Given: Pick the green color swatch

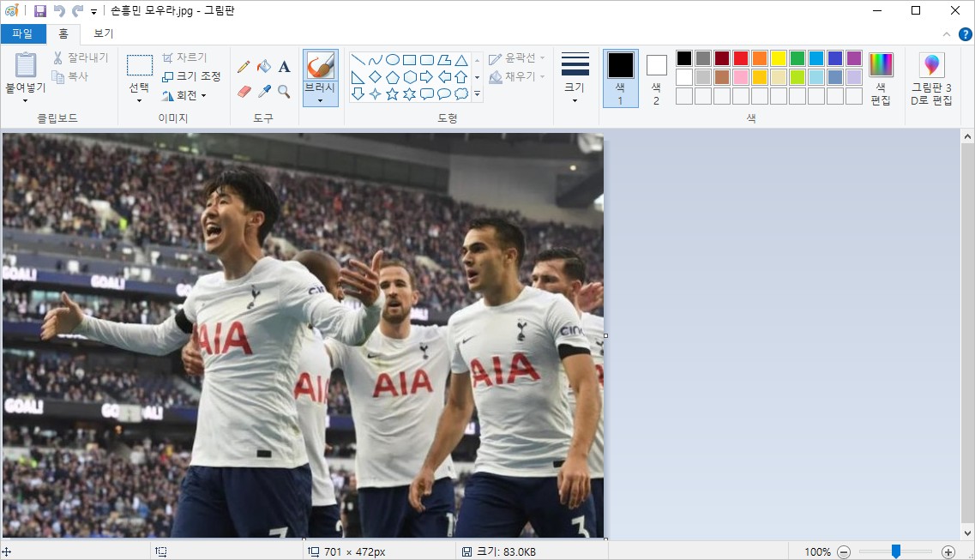Looking at the screenshot, I should coord(797,58).
